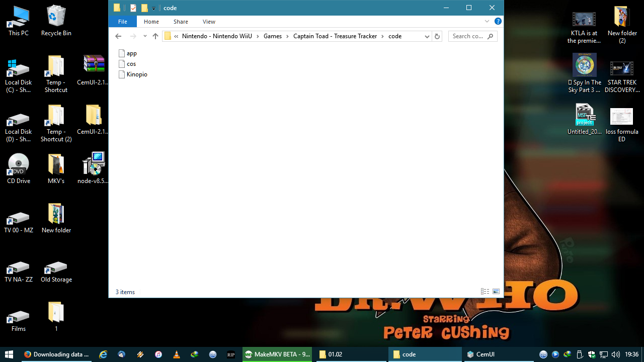Viewport: 644px width, 362px height.
Task: Open Explorer help question mark icon
Action: (x=498, y=21)
